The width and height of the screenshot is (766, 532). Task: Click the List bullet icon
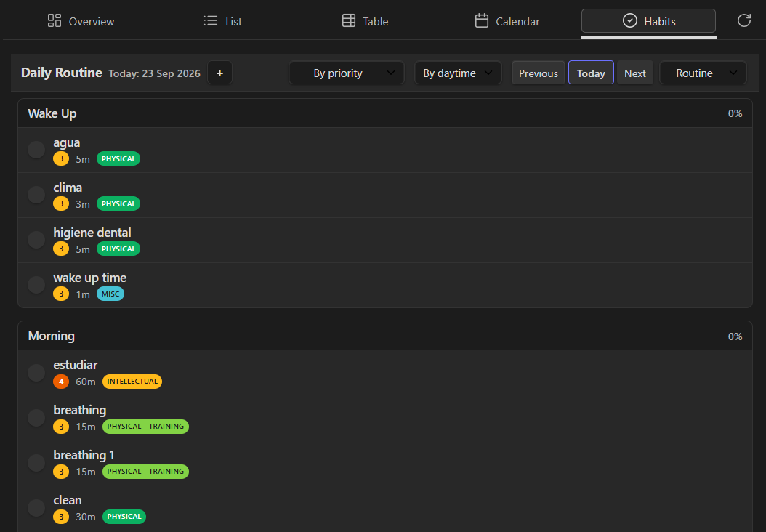(211, 20)
